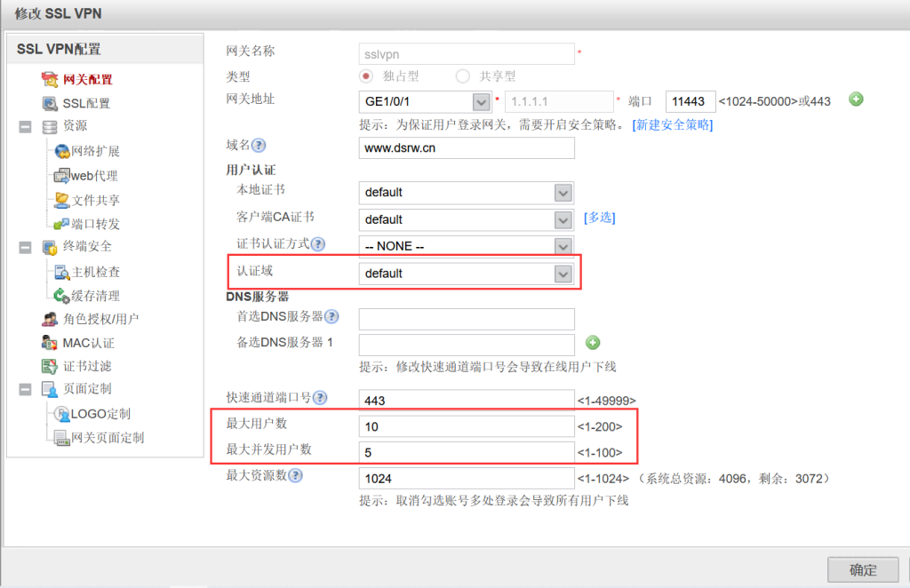Open the 客户端CA证书 dropdown
Screen dimensions: 910x588
pos(563,219)
